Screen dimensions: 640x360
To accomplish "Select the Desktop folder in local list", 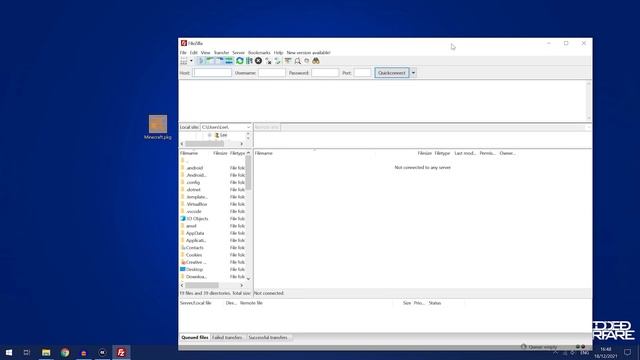I will [x=194, y=269].
